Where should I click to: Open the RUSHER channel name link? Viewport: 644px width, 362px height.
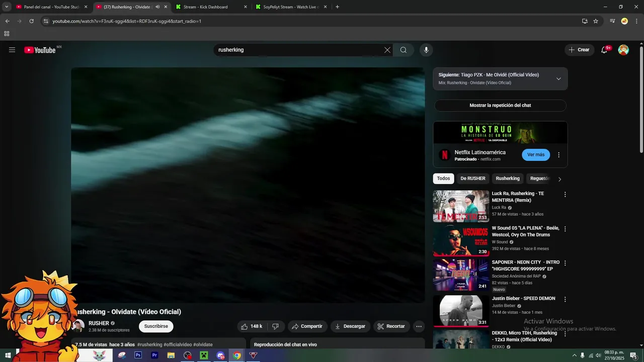pyautogui.click(x=99, y=323)
